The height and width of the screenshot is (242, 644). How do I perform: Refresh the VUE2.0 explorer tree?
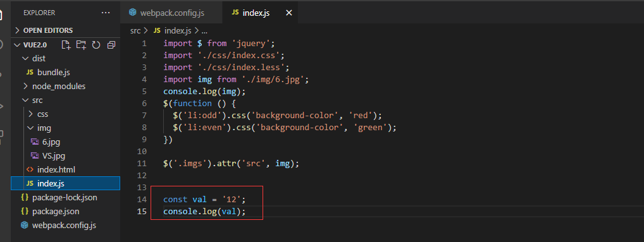pos(96,45)
